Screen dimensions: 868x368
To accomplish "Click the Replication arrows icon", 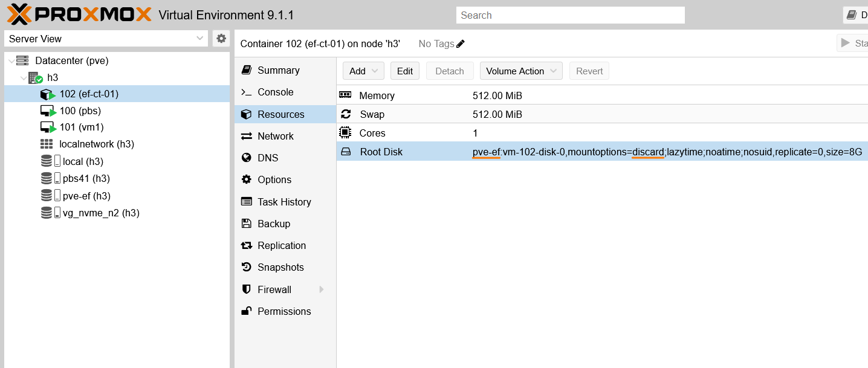I will pyautogui.click(x=246, y=245).
